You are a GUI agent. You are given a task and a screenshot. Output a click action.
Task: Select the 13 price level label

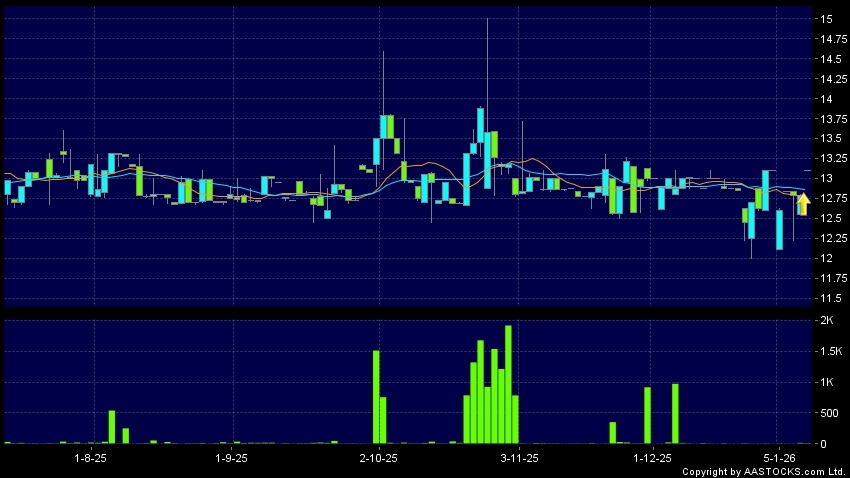point(826,179)
